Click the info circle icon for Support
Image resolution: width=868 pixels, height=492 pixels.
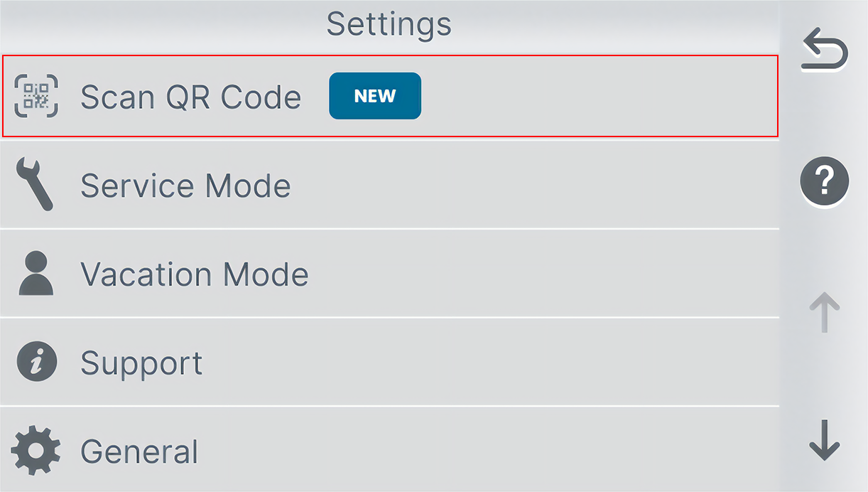pyautogui.click(x=36, y=362)
